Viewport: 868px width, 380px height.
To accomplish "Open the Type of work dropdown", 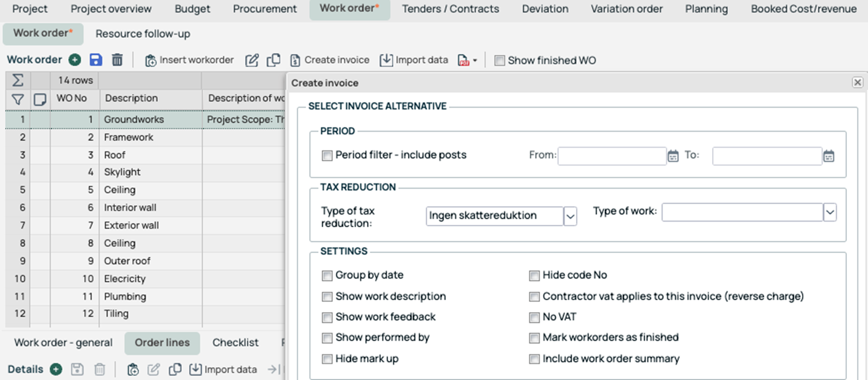I will click(x=830, y=213).
